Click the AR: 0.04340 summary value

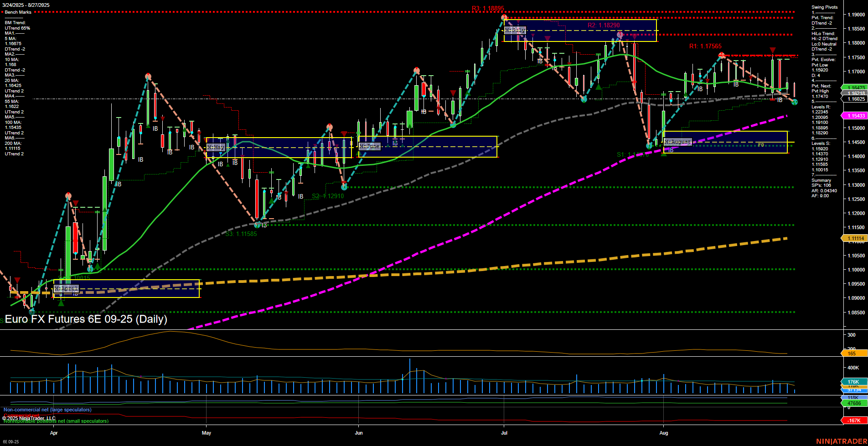[824, 191]
